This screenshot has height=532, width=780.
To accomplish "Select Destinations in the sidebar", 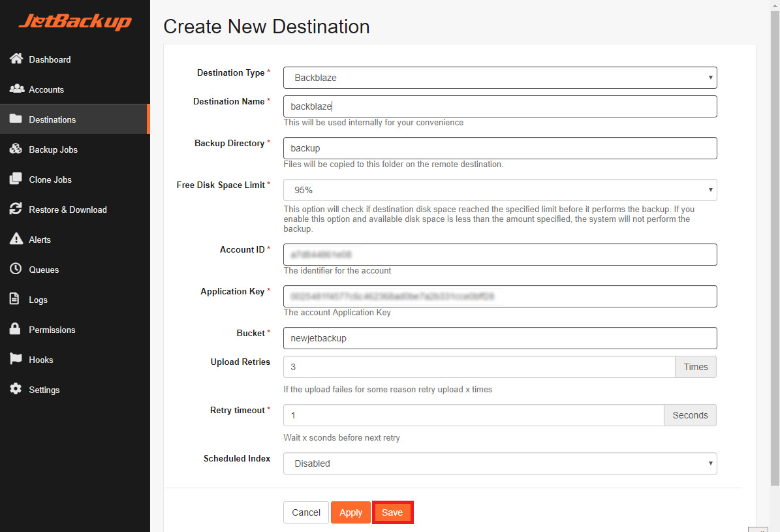I will [74, 119].
